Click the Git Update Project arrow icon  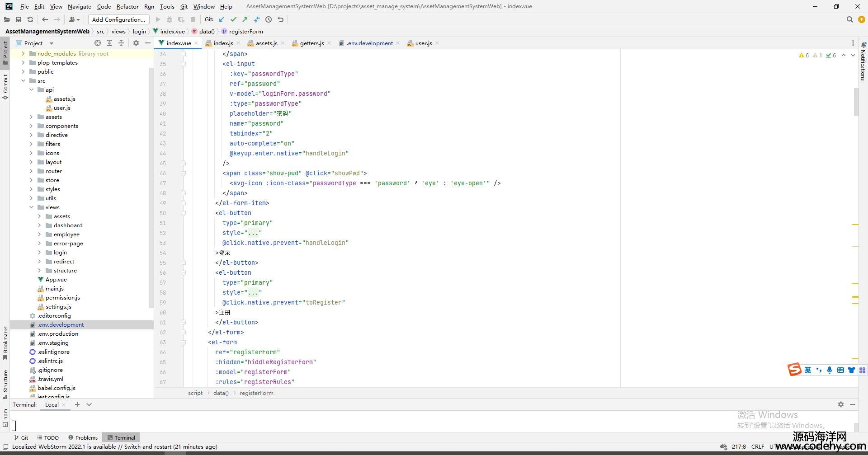(222, 19)
